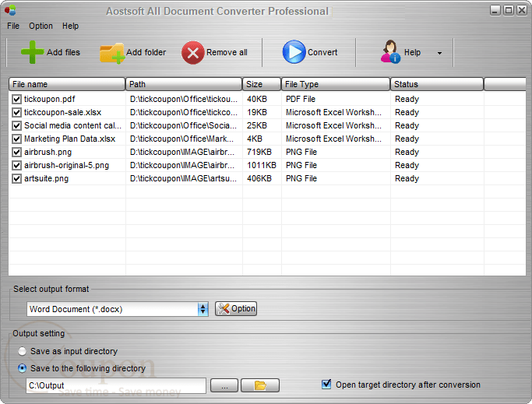Minimize the converter window
532x404 pixels.
(x=495, y=10)
